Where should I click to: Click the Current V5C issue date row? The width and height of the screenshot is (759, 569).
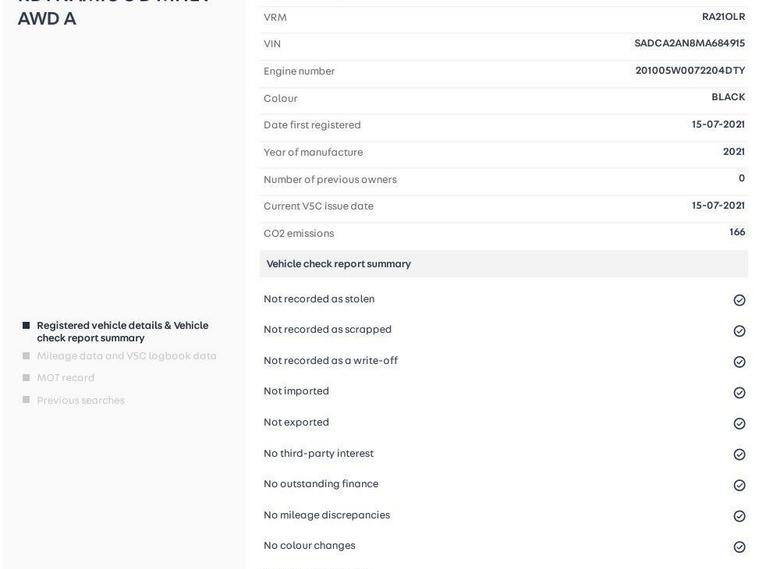(503, 206)
